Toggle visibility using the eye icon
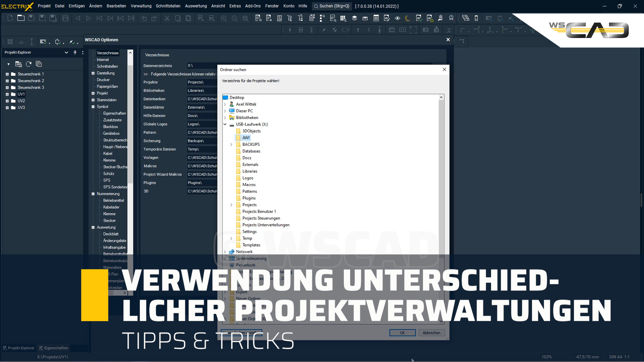 click(398, 18)
